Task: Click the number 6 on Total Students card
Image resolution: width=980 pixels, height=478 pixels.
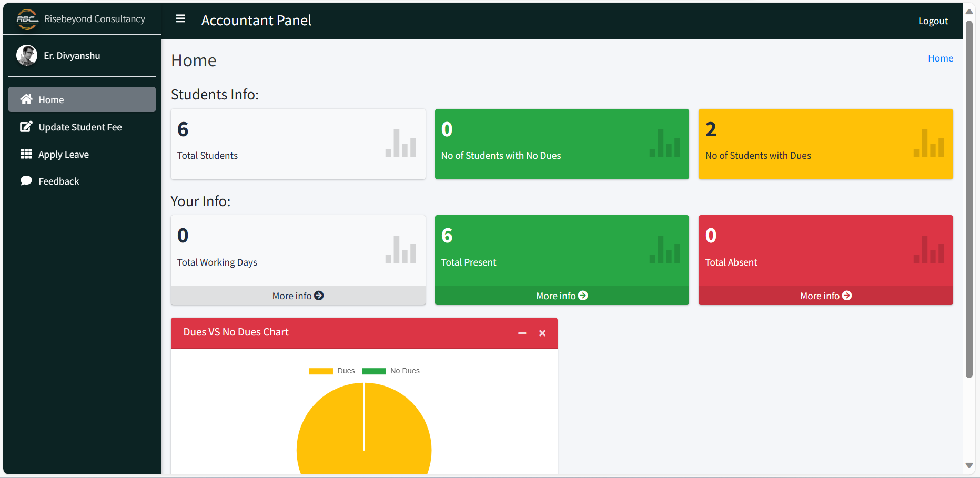Action: pos(183,129)
